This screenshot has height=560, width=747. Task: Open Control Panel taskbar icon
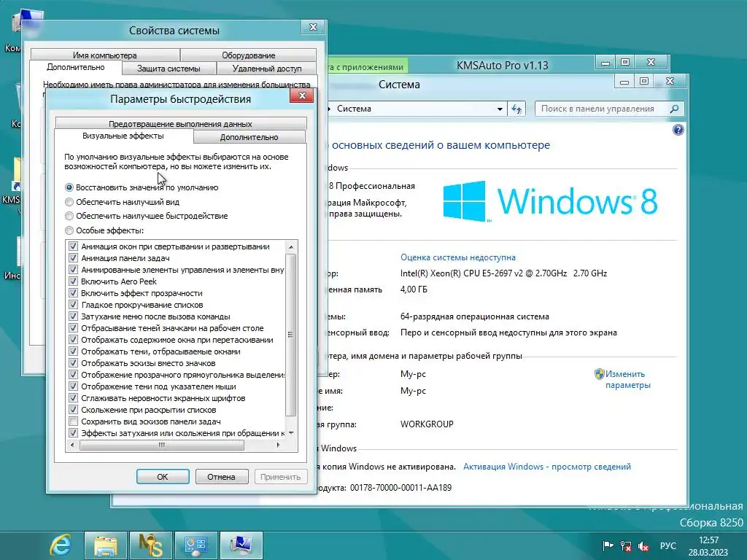coord(196,545)
